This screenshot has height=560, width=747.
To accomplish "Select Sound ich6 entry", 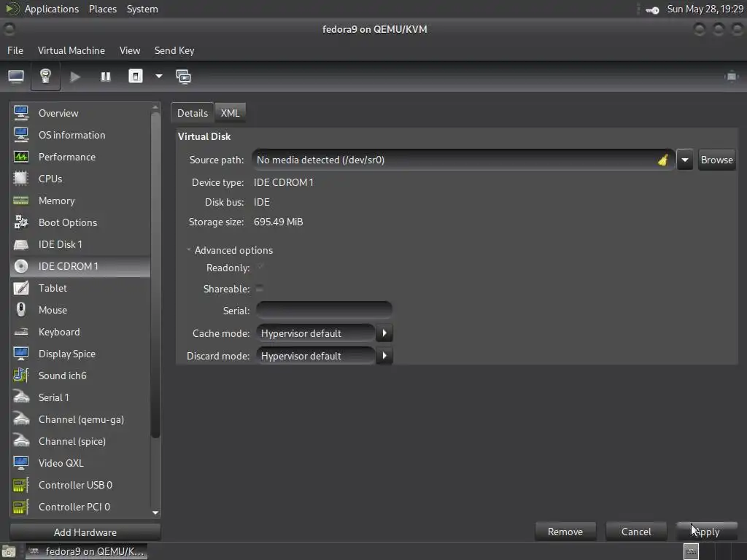I will (80, 376).
